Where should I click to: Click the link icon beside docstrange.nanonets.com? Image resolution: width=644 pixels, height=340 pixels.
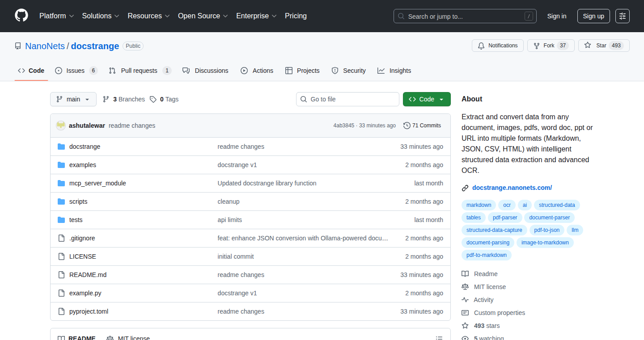click(465, 188)
